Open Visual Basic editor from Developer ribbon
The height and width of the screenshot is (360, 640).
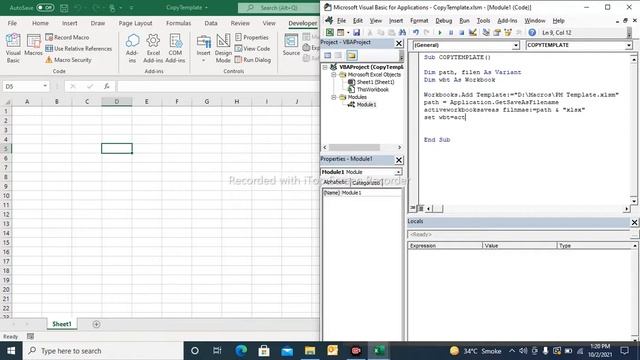pos(13,48)
